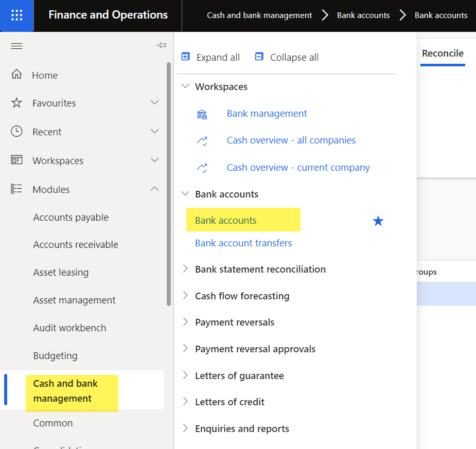Collapse the Modules section chevron
This screenshot has height=449, width=476.
click(x=155, y=189)
